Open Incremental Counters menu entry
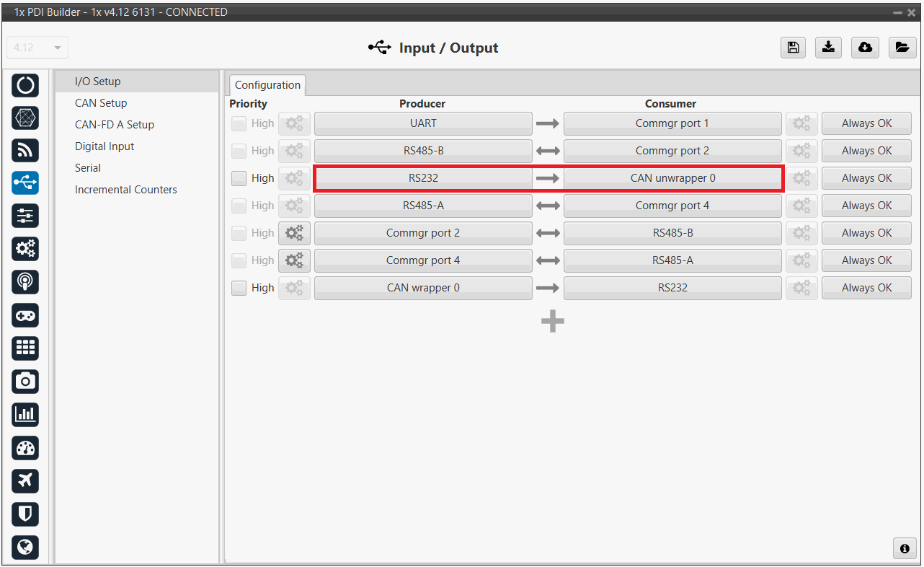The width and height of the screenshot is (924, 567). pos(126,190)
